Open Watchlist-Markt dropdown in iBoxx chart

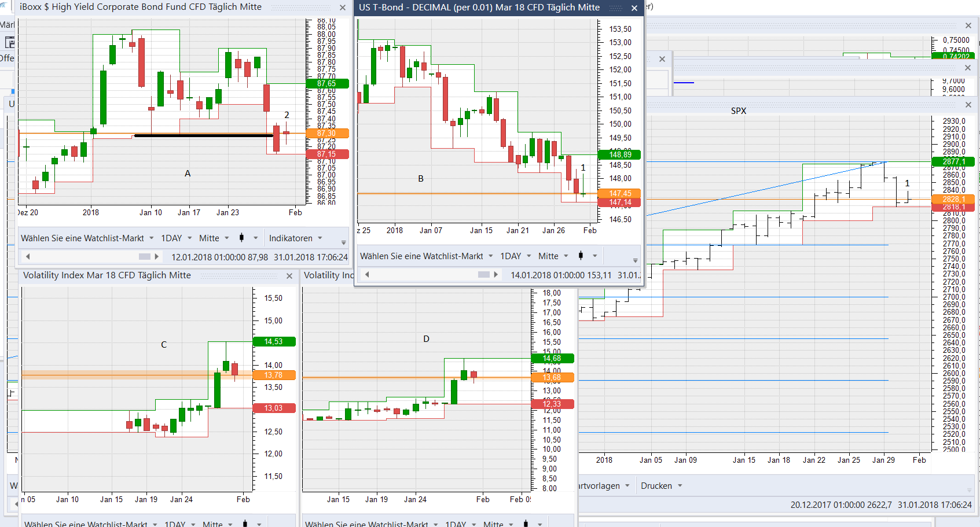pos(87,238)
